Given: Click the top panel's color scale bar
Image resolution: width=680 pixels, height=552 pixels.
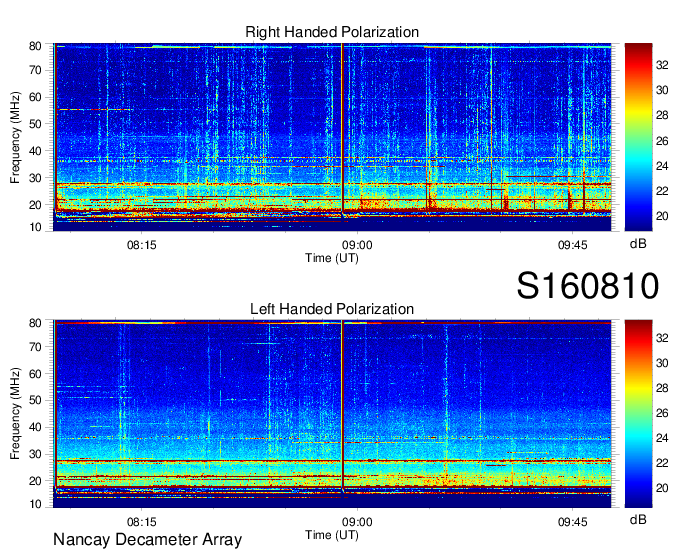Looking at the screenshot, I should 638,137.
